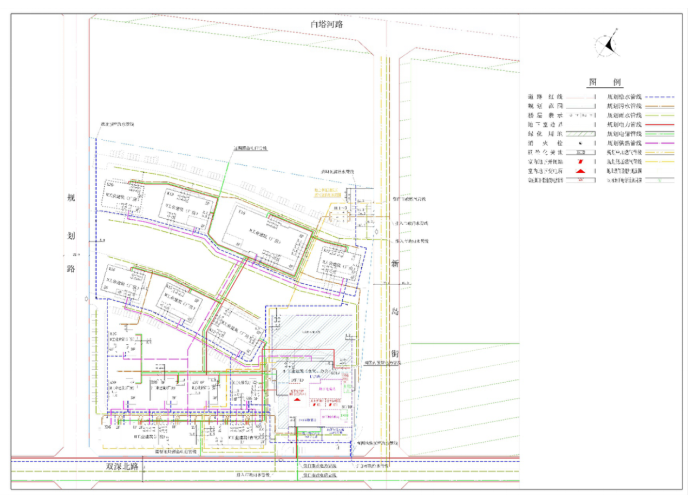Screen dimensions: 688x499
Task: Click the green hatched rectangle legend sample
Action: [x=580, y=134]
